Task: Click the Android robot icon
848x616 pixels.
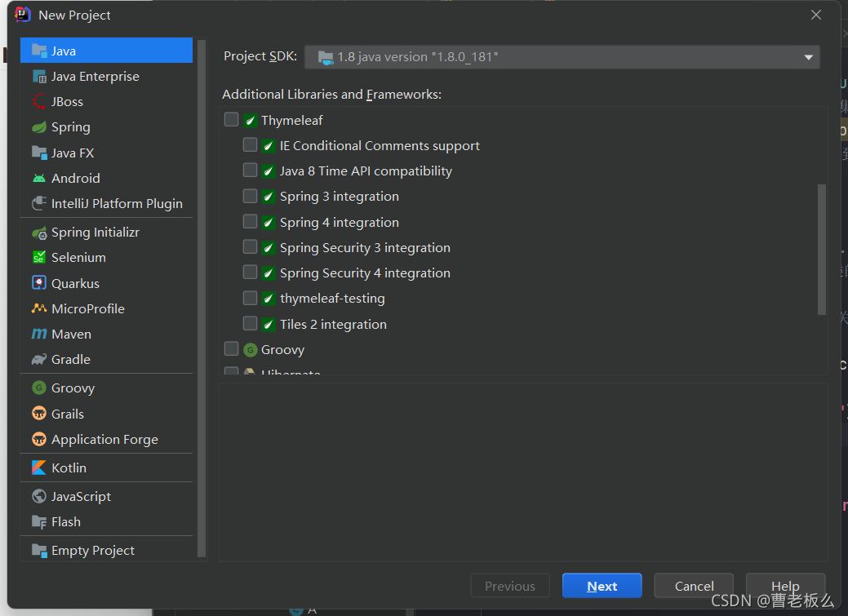Action: [39, 179]
